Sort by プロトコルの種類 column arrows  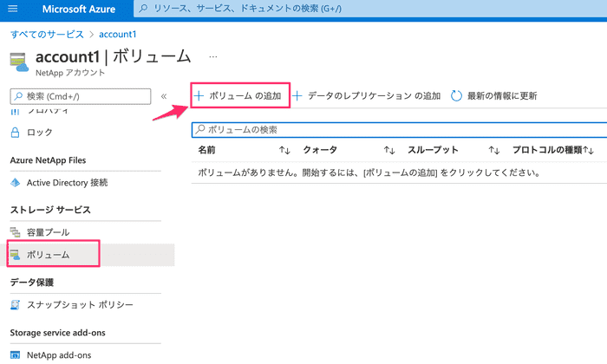tap(589, 150)
